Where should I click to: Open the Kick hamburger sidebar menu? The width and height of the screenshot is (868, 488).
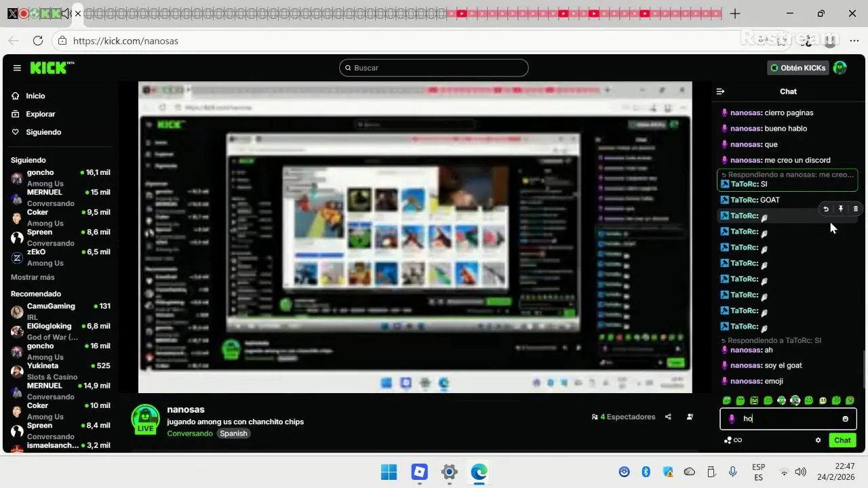pyautogui.click(x=17, y=68)
